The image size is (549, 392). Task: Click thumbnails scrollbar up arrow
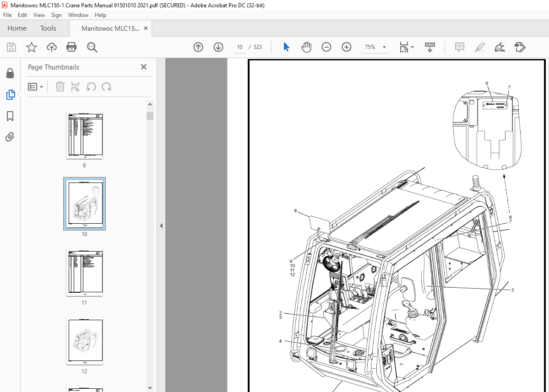pyautogui.click(x=150, y=105)
